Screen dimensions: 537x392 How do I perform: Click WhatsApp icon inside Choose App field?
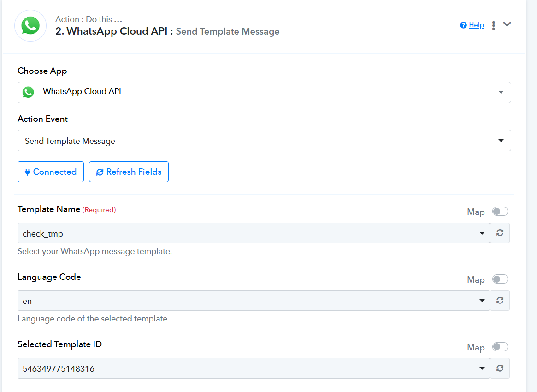29,92
